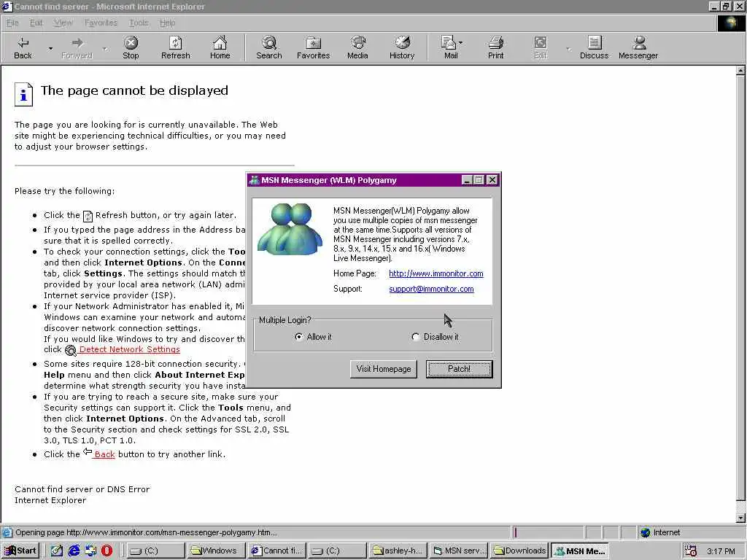The image size is (747, 560).
Task: Click the Patch! button
Action: click(459, 368)
